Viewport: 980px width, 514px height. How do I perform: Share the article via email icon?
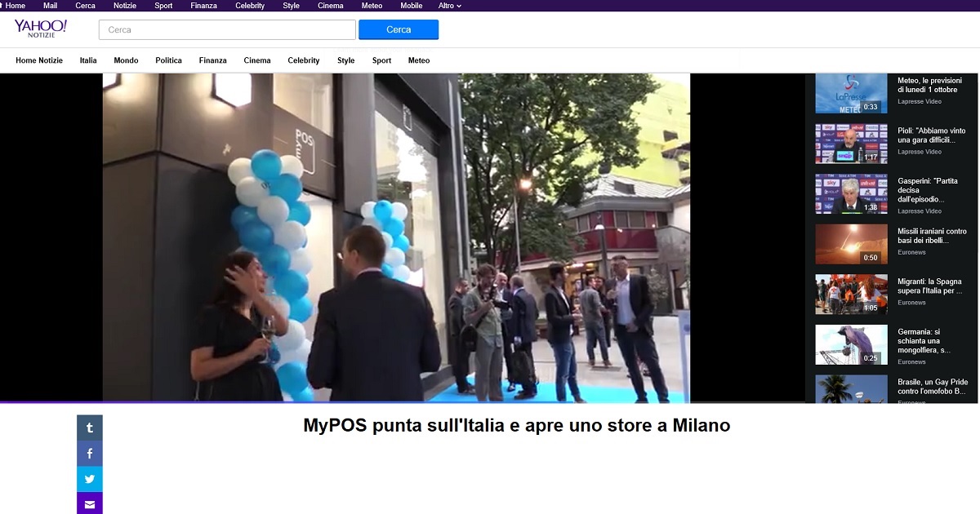point(90,503)
